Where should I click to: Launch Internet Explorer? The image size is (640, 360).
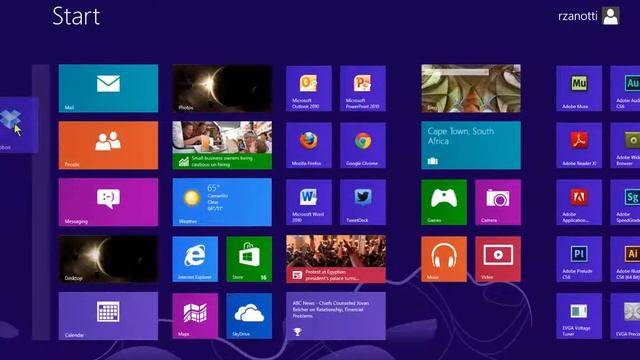pyautogui.click(x=195, y=259)
